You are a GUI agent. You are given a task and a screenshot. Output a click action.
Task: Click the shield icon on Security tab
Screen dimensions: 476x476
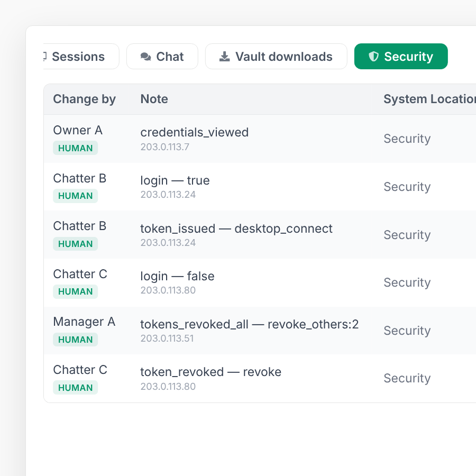pyautogui.click(x=374, y=57)
